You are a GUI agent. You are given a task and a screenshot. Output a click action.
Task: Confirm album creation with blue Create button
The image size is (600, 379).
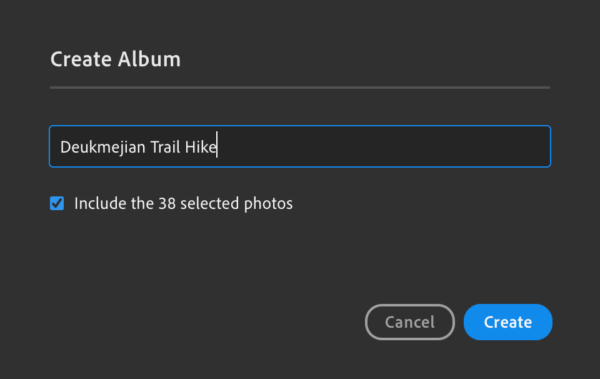(x=508, y=322)
